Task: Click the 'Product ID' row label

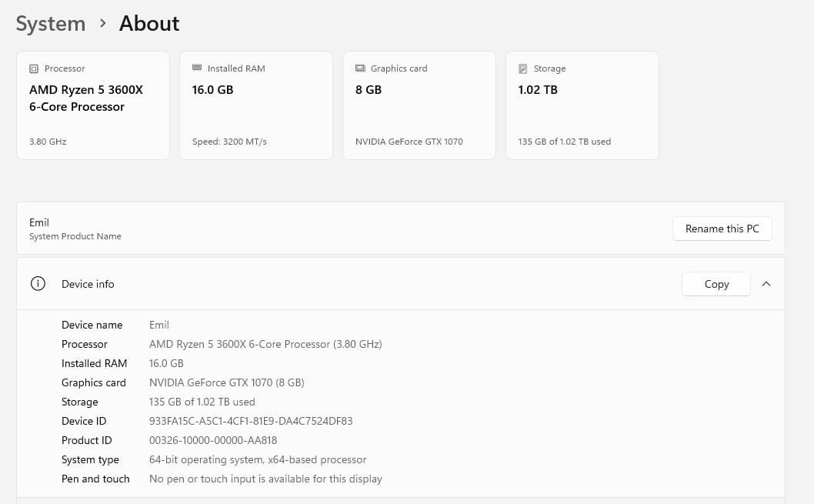Action: pos(86,440)
